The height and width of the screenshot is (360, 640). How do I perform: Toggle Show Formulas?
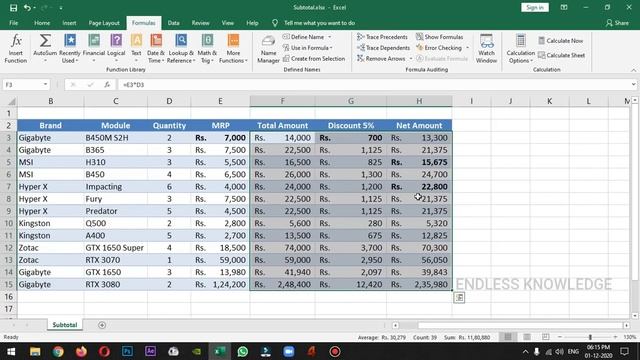coord(440,37)
